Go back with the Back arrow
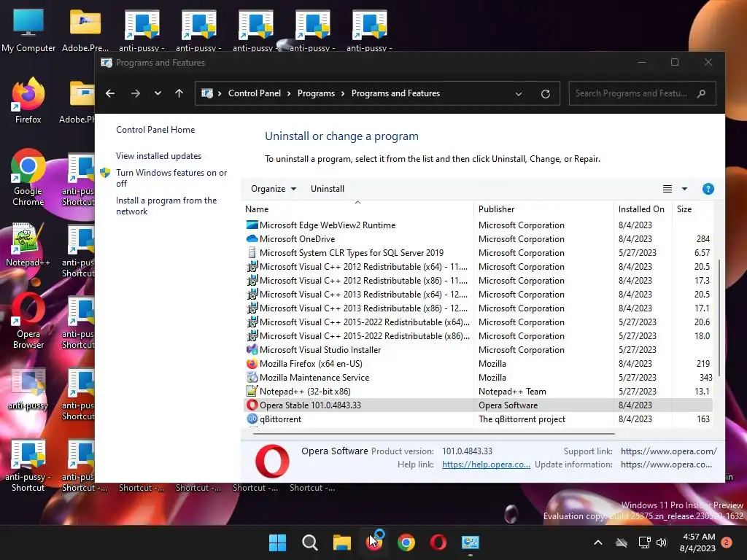747x560 pixels. [110, 93]
